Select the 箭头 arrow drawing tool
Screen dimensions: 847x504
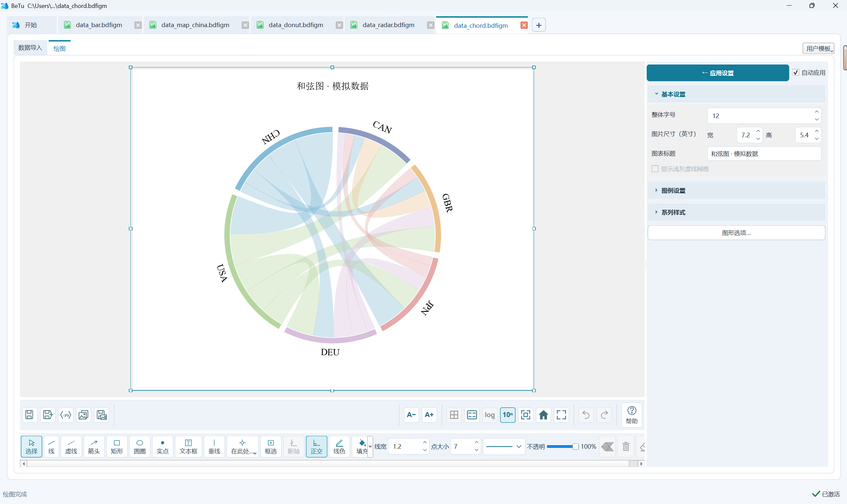[94, 446]
